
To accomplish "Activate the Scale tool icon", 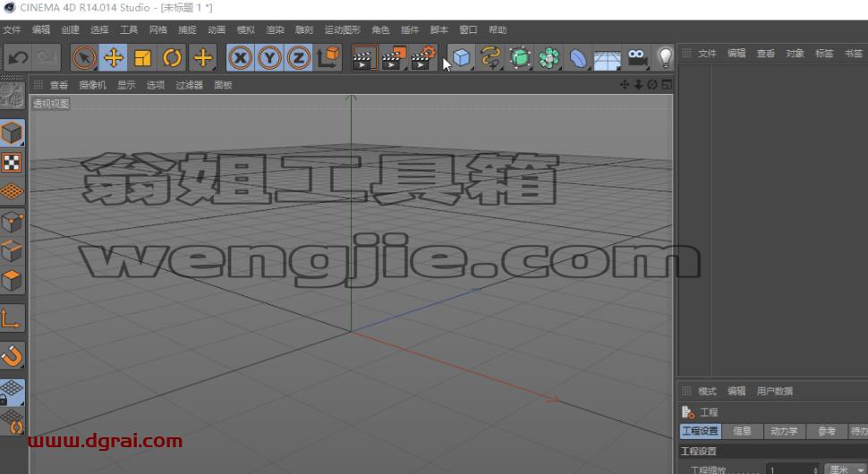I will [x=142, y=57].
